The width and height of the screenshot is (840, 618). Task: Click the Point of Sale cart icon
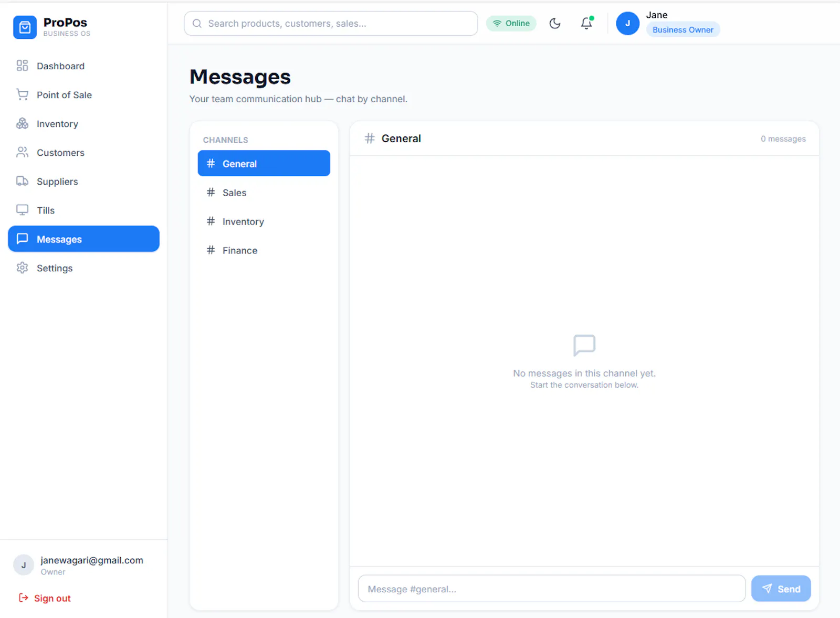click(x=22, y=94)
